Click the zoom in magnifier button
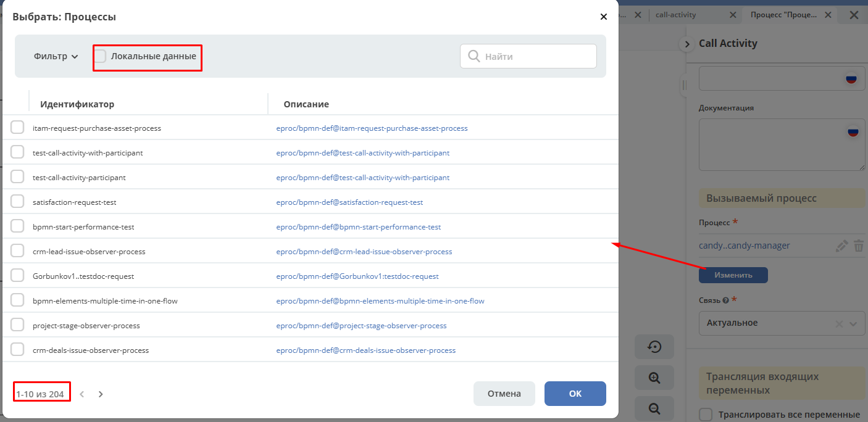Viewport: 868px width, 422px height. 654,378
